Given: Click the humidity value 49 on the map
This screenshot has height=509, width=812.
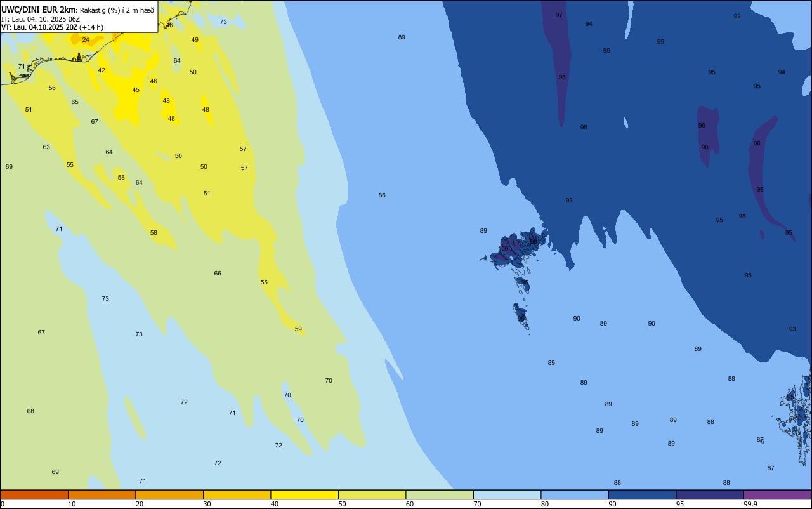Looking at the screenshot, I should (x=195, y=39).
